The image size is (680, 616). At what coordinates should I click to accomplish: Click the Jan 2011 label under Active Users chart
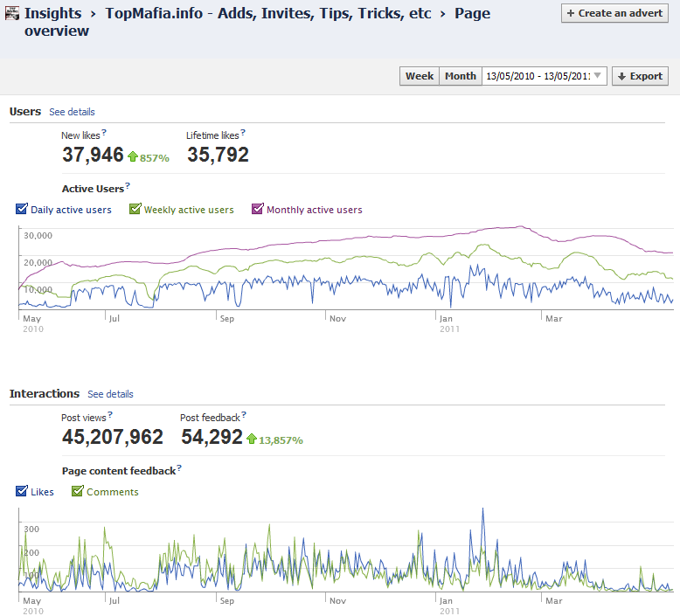[449, 324]
